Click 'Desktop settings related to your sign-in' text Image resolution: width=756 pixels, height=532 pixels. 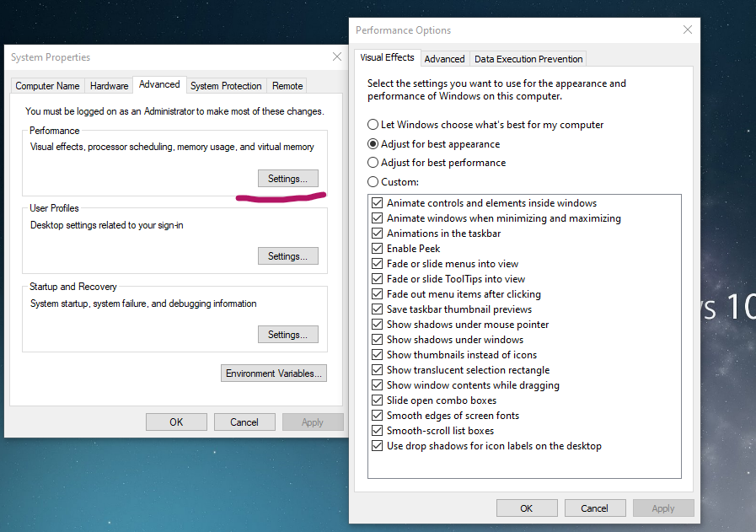106,225
